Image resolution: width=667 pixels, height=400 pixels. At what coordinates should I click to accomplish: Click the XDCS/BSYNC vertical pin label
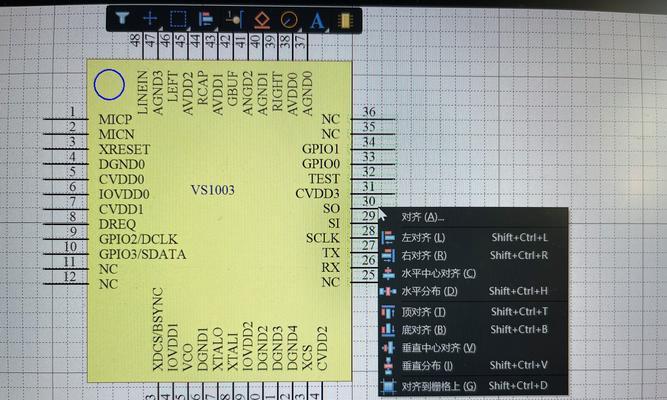(158, 329)
